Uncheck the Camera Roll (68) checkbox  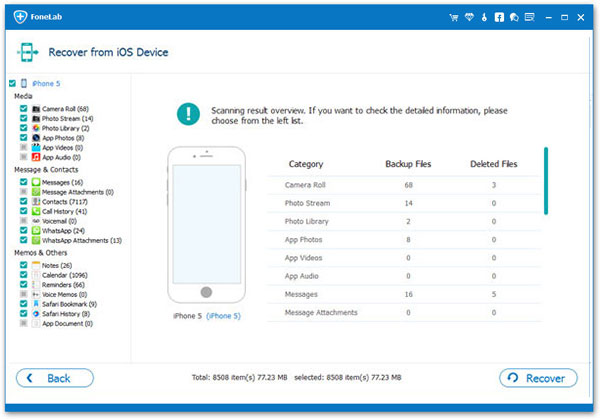tap(24, 109)
